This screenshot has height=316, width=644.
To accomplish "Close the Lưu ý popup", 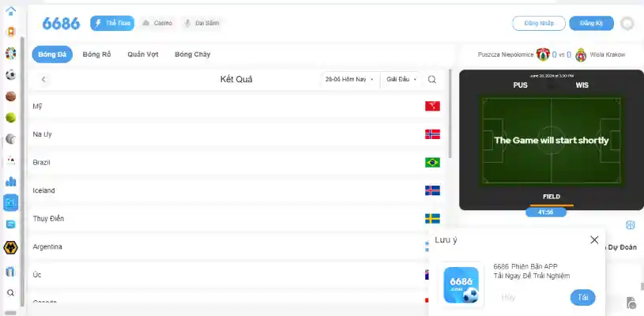I will tap(594, 240).
